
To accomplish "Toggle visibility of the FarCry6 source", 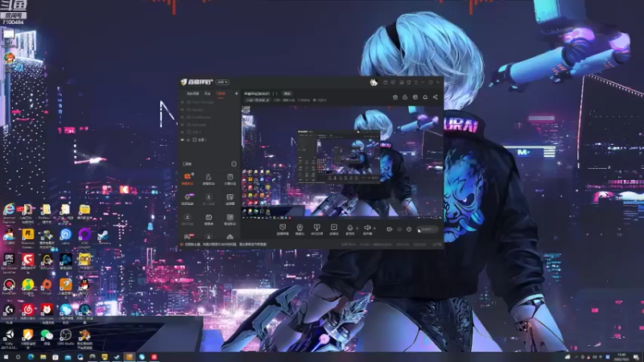I will click(x=183, y=125).
